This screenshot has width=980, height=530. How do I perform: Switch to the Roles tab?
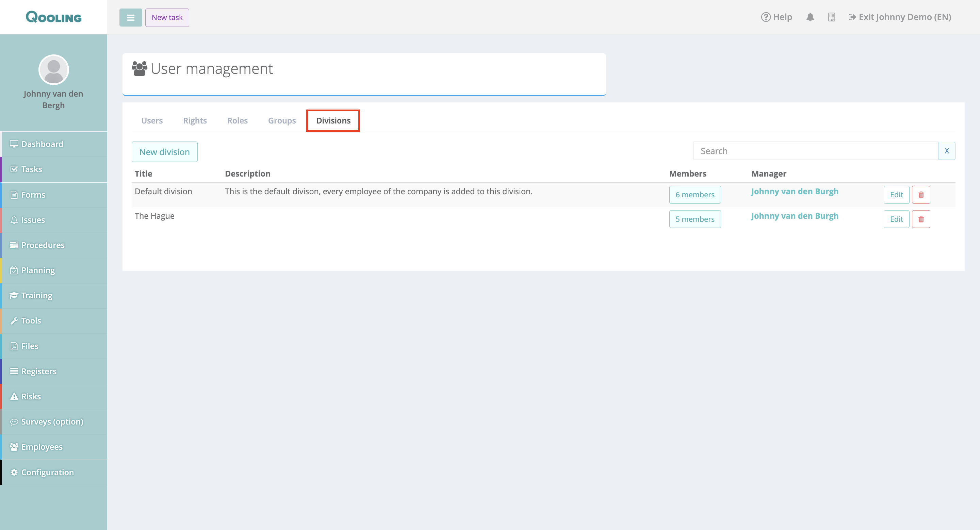pos(237,120)
